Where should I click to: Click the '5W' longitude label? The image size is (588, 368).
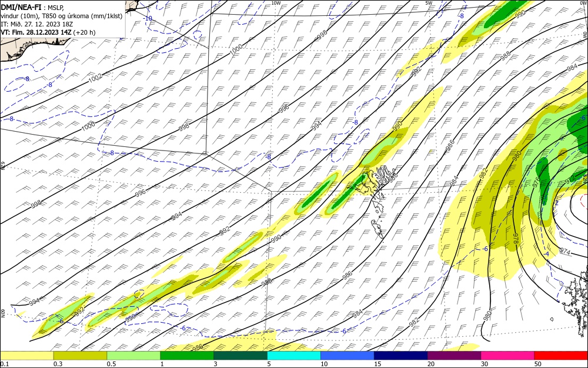click(x=429, y=3)
